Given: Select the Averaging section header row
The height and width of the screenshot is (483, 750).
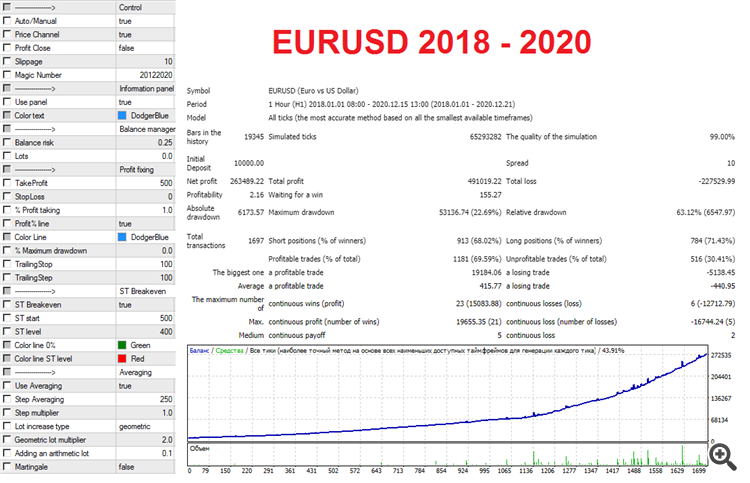Looking at the screenshot, I should point(88,372).
